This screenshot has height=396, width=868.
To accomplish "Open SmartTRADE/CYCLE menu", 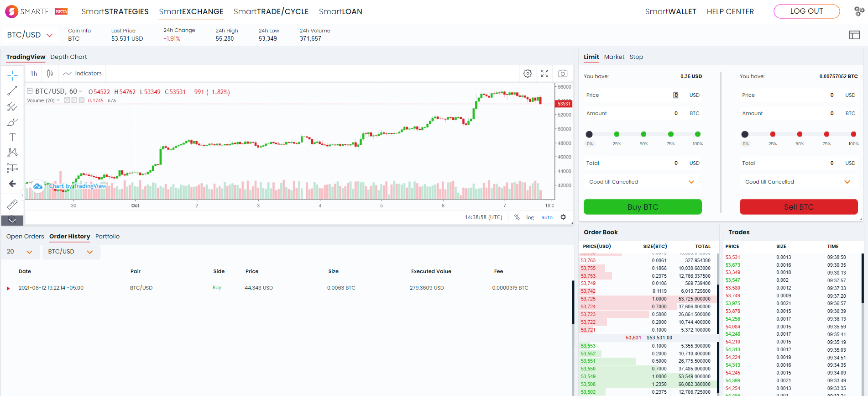I will coord(271,11).
